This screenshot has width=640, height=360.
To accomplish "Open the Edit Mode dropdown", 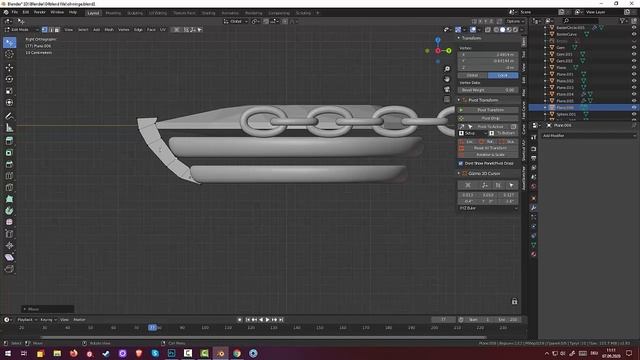I will pos(21,29).
